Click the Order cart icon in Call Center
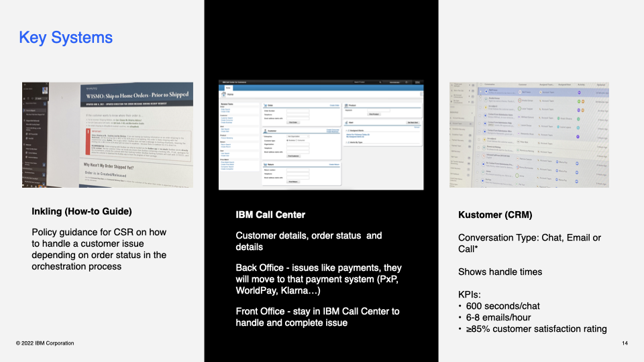Viewport: 644px width, 362px height. pyautogui.click(x=266, y=105)
